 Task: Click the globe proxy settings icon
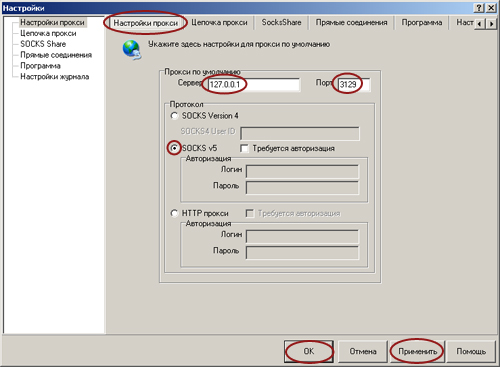click(132, 49)
